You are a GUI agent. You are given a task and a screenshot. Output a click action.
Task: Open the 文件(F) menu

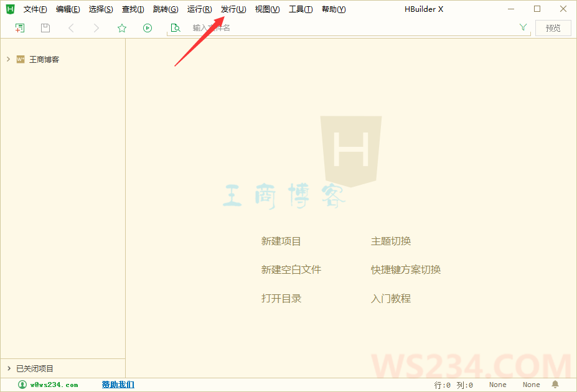[35, 9]
